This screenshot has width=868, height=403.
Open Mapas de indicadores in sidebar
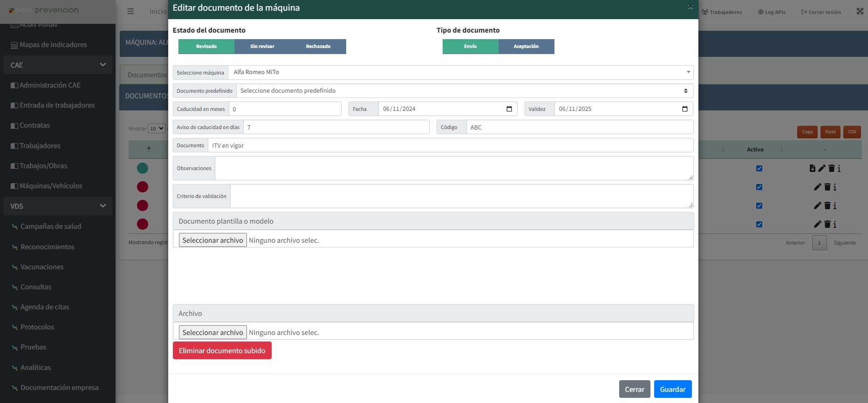click(x=53, y=45)
